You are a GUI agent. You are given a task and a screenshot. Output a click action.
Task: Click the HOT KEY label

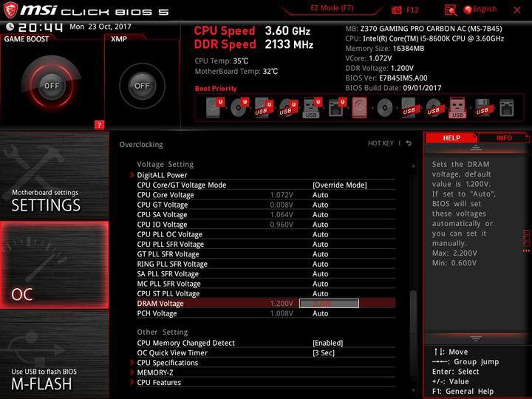click(381, 143)
